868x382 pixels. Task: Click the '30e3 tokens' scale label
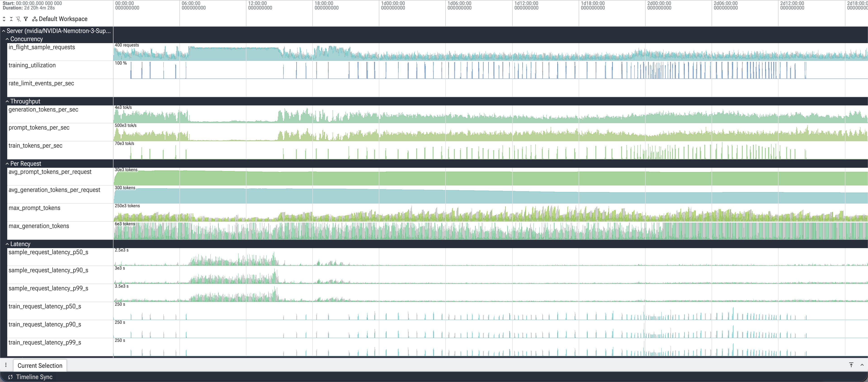pos(126,170)
